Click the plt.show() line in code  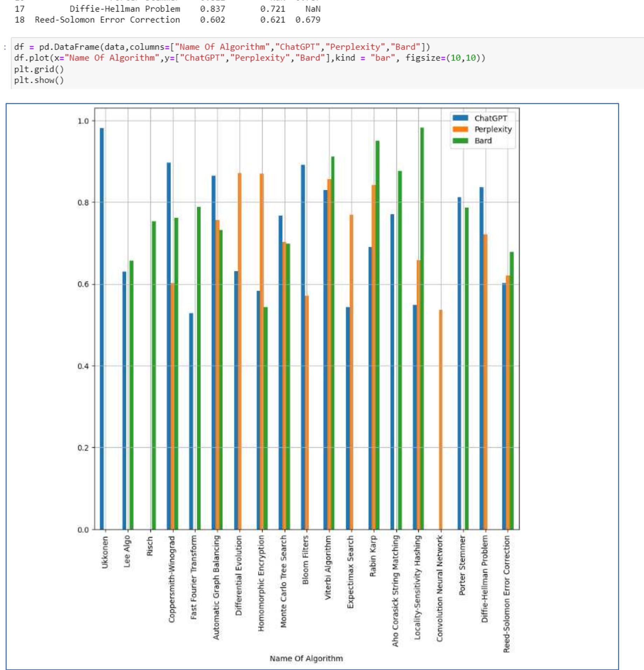pyautogui.click(x=39, y=80)
